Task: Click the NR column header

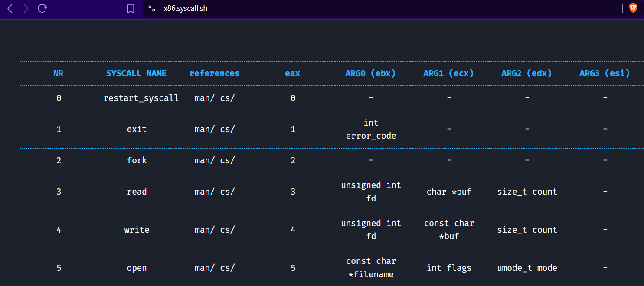Action: (x=58, y=73)
